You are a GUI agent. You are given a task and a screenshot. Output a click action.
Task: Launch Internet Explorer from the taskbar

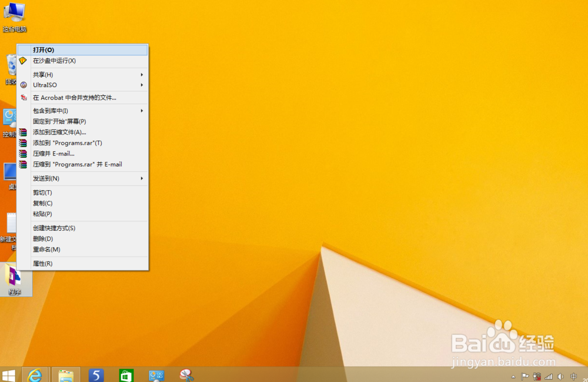tap(35, 375)
